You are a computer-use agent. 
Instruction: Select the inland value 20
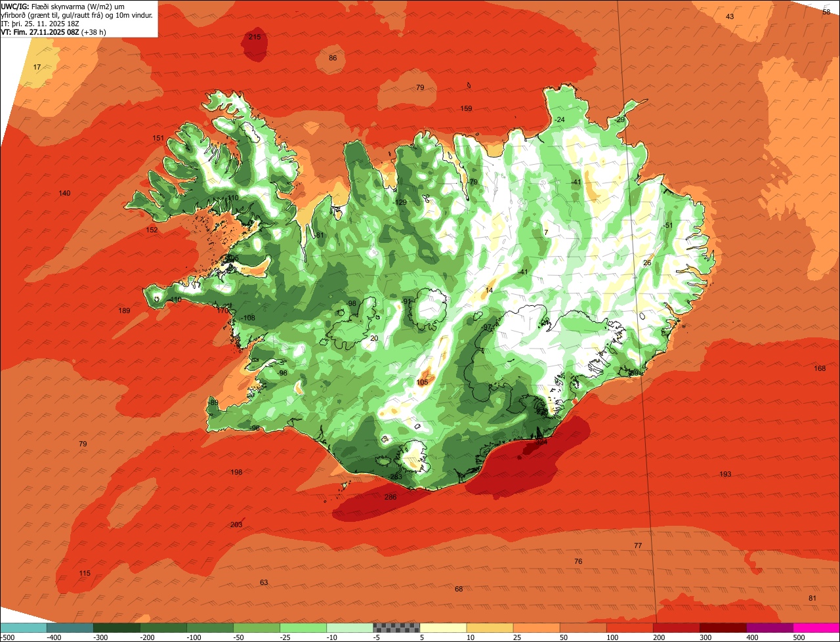(x=374, y=338)
